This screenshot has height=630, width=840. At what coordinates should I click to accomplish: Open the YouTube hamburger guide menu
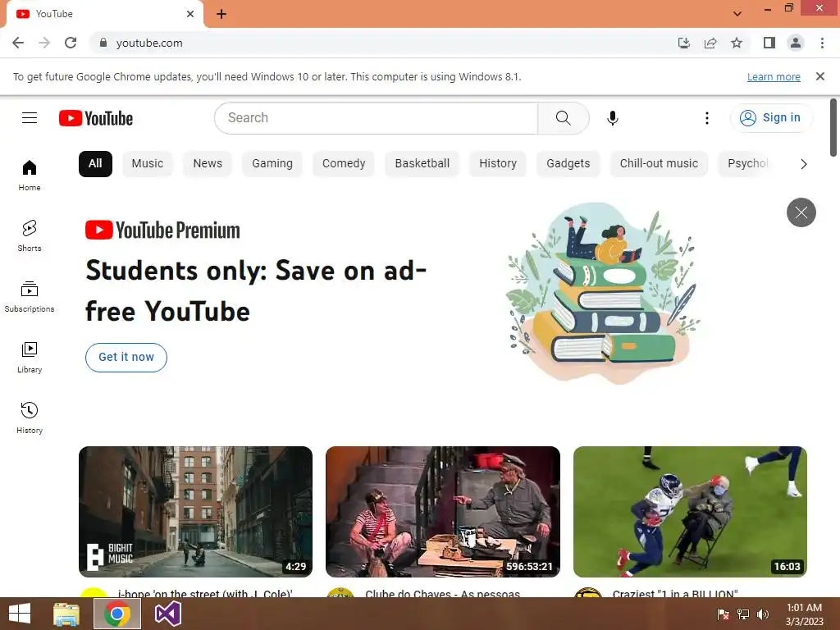point(30,118)
